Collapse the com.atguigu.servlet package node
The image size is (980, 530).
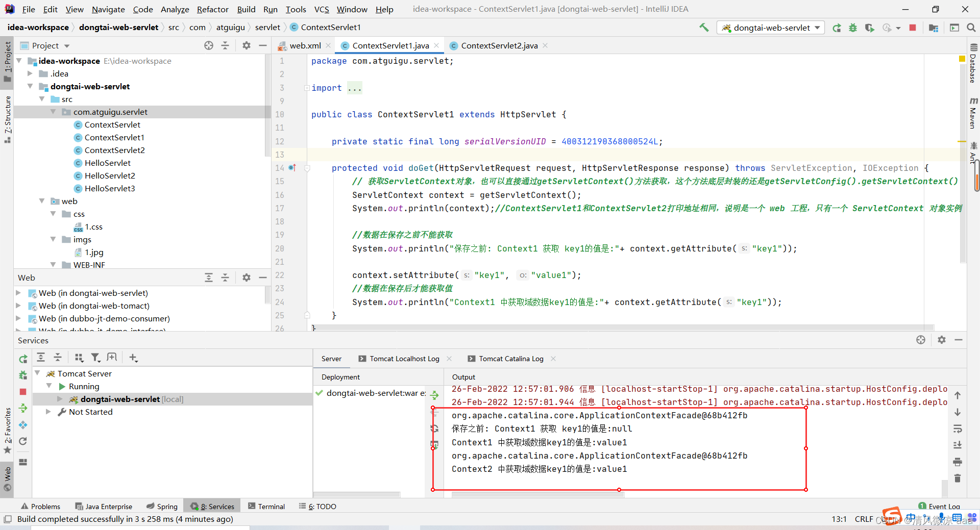[53, 112]
